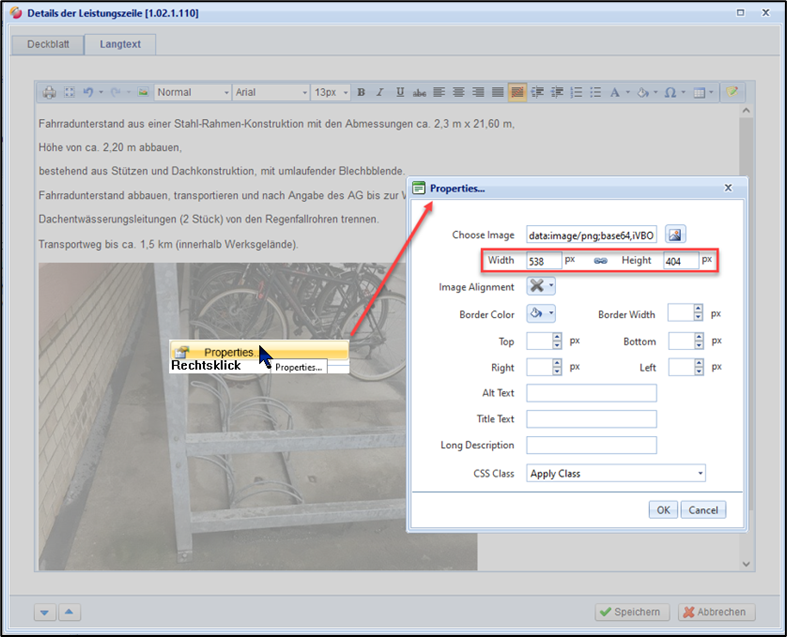787x637 pixels.
Task: Click the italic formatting icon
Action: 380,92
